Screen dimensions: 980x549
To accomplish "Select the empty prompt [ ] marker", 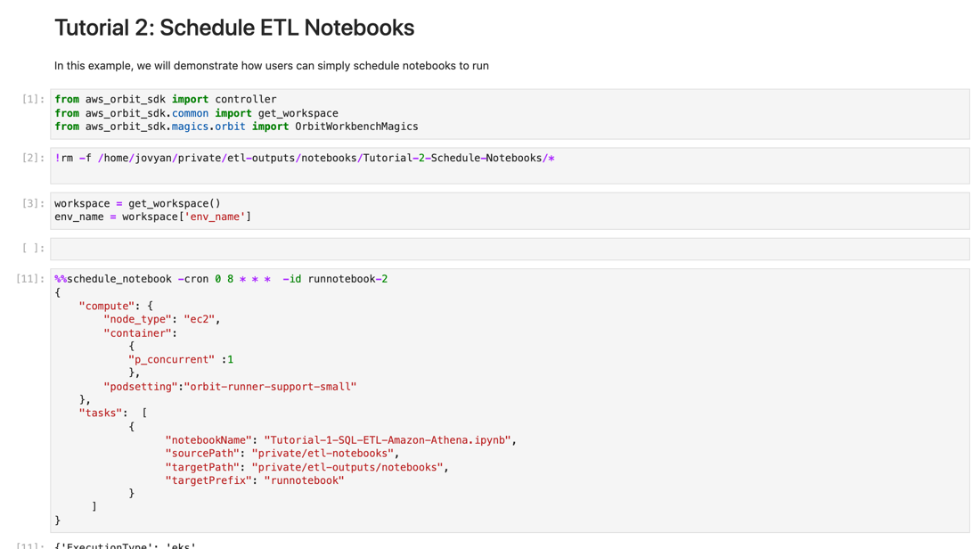I will (x=31, y=248).
